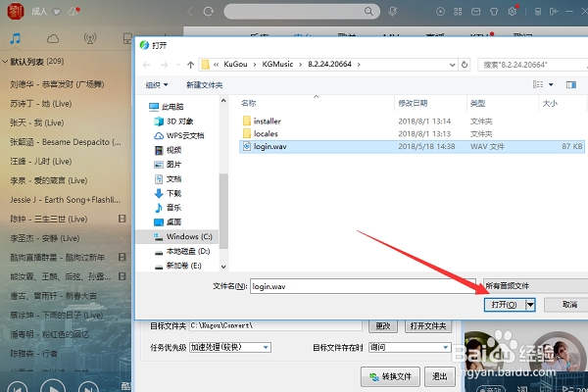Open the 任务优先级 dropdown
Viewport: 588px width, 392px height.
tap(230, 347)
